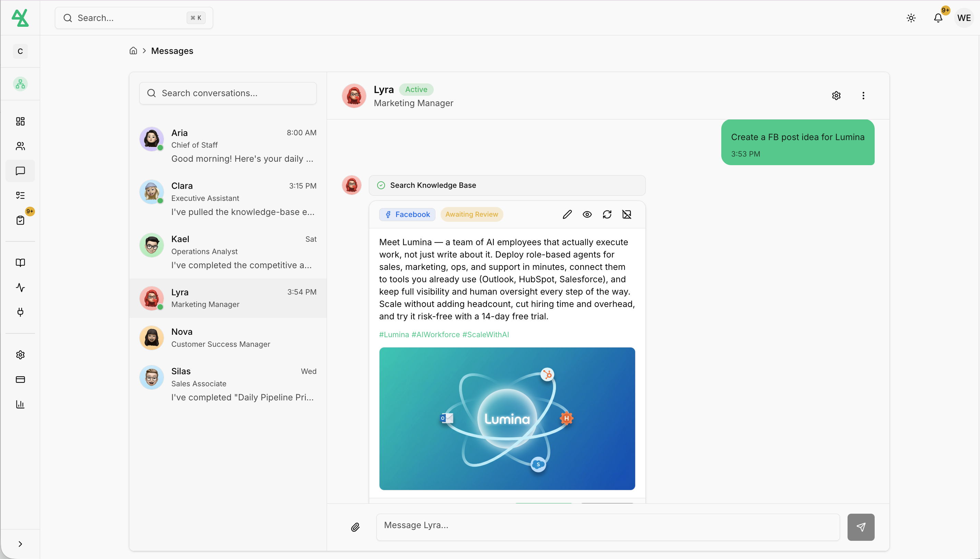
Task: Open sidebar settings gear icon
Action: tap(20, 355)
